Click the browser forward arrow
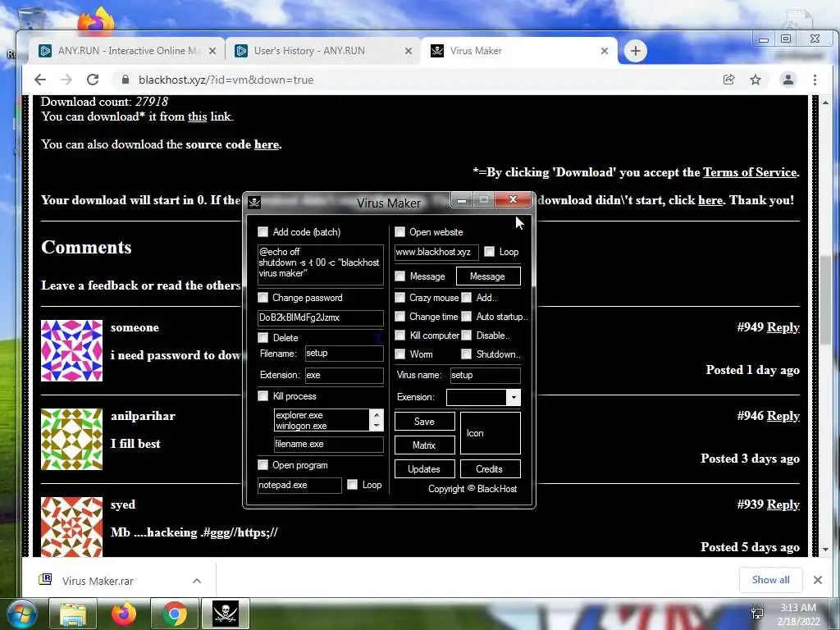The height and width of the screenshot is (630, 840). pos(66,80)
